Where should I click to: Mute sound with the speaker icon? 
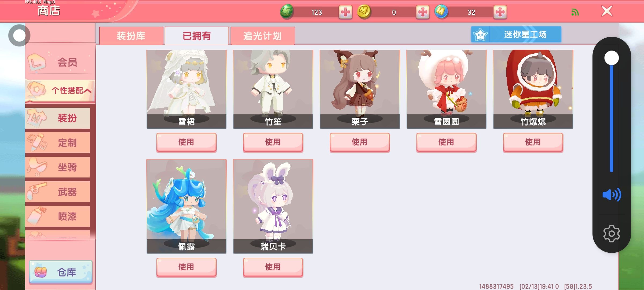pos(612,195)
